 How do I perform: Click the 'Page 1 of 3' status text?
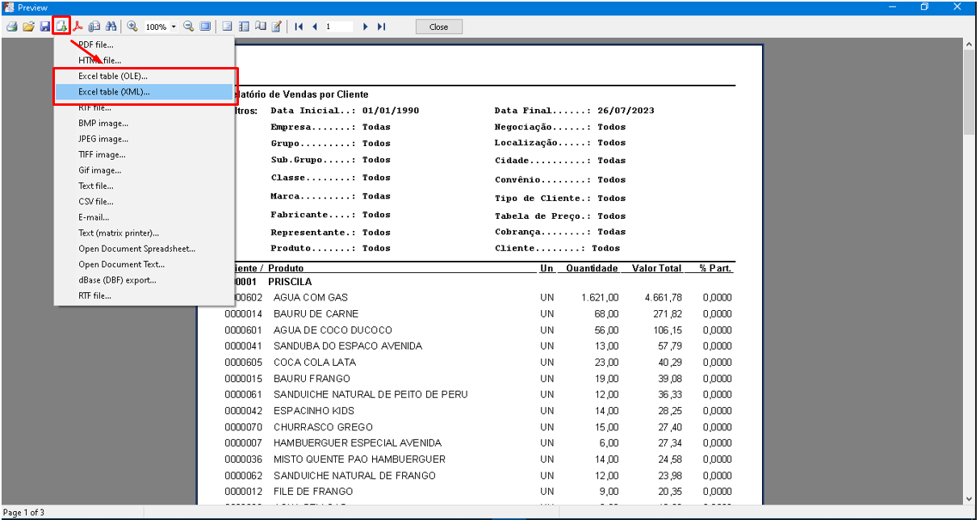tap(24, 513)
